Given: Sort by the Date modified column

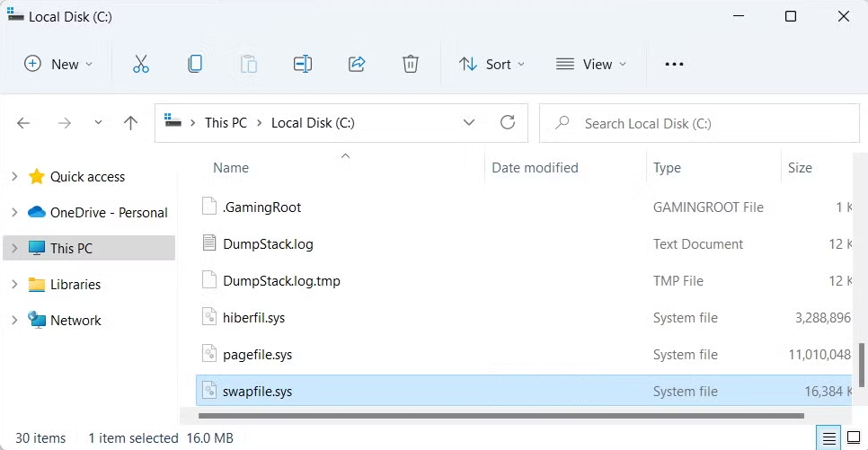Looking at the screenshot, I should 535,168.
